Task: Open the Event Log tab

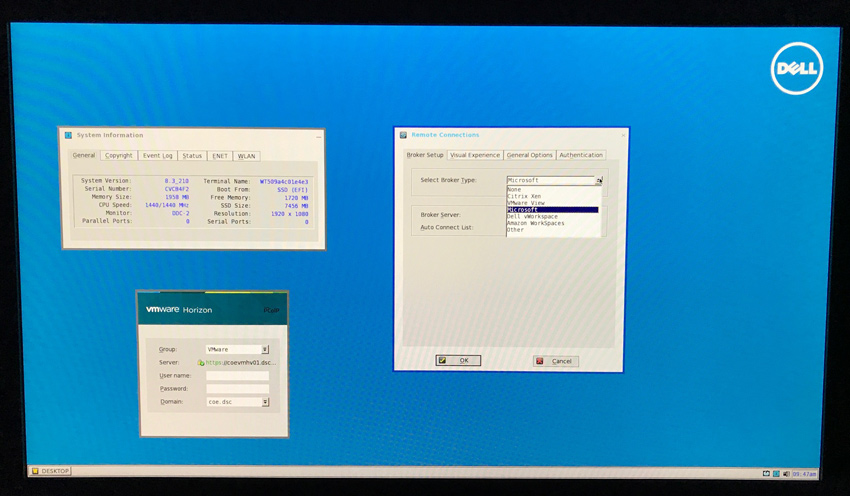Action: point(157,156)
